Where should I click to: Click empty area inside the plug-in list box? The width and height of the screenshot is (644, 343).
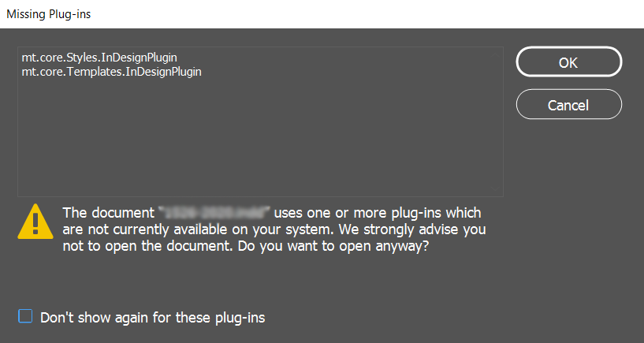(255, 136)
